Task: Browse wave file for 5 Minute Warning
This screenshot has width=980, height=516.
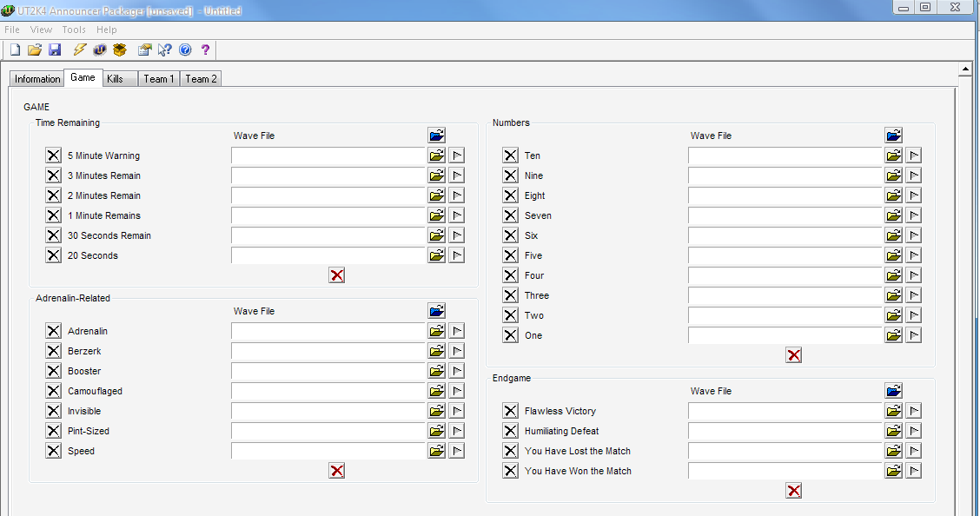Action: click(x=436, y=155)
